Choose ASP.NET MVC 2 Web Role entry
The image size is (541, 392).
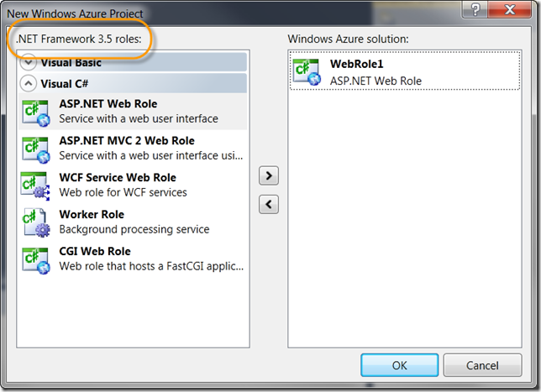click(133, 149)
